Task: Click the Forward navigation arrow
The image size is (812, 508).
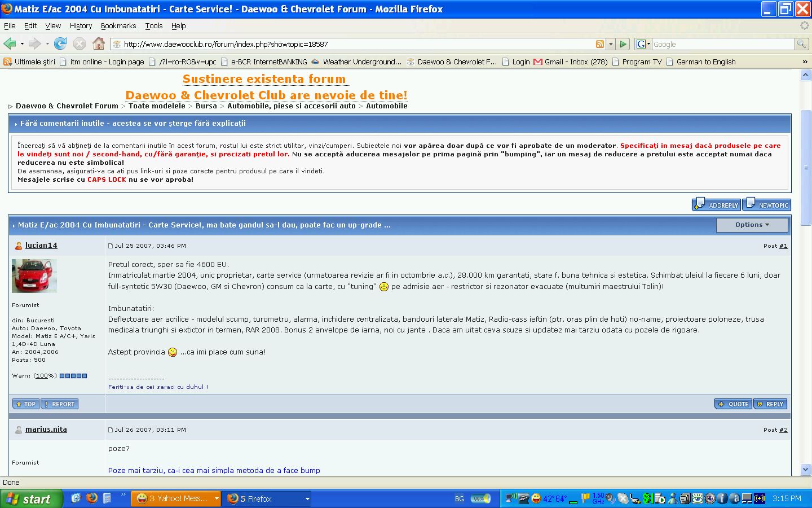Action: 35,43
